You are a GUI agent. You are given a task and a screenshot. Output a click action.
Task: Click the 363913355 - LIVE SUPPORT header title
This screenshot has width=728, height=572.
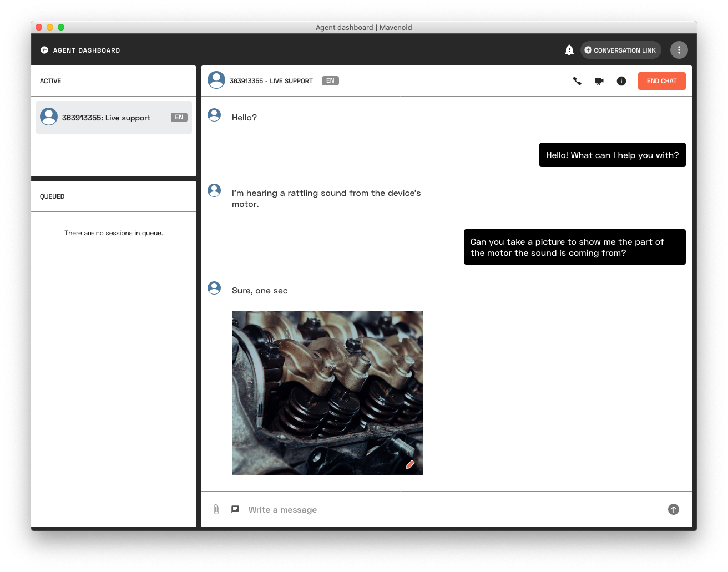[271, 81]
